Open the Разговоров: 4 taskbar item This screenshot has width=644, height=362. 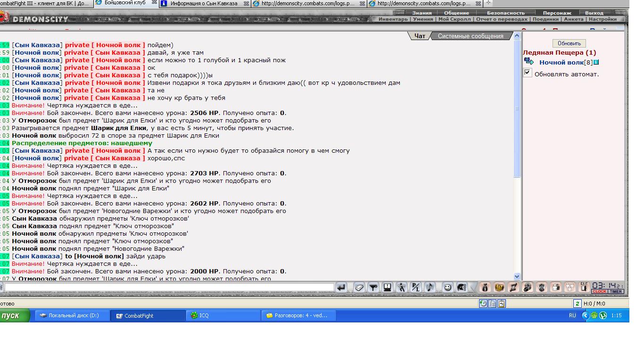[x=299, y=315]
